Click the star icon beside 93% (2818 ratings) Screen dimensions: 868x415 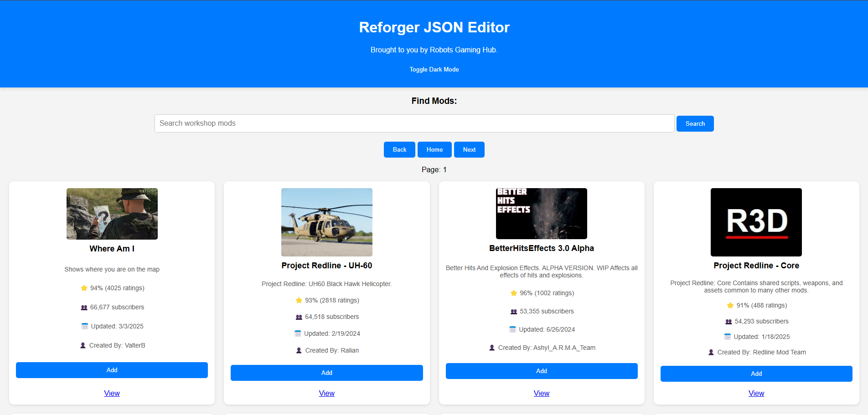point(299,300)
